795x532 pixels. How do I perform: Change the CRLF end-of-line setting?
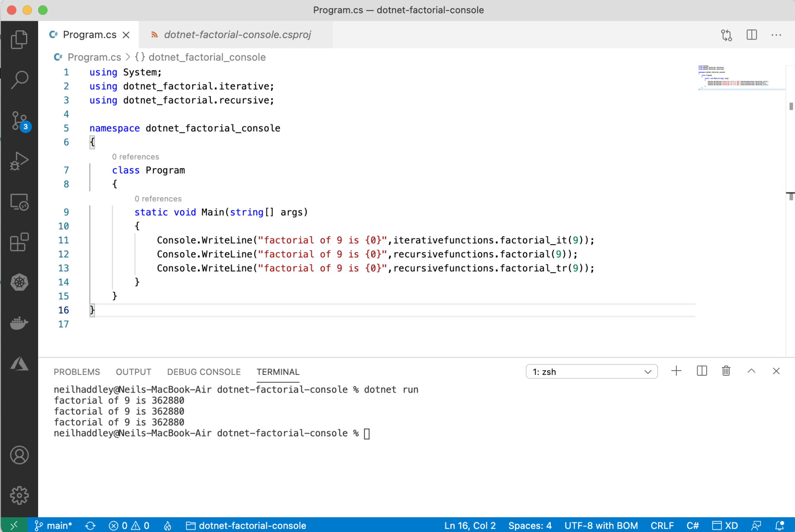[x=662, y=526]
